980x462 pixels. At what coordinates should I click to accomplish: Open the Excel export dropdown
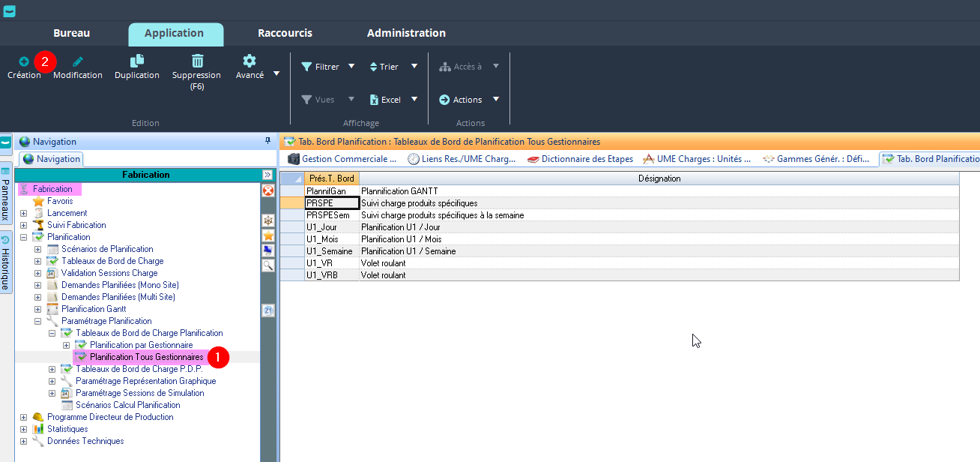[x=414, y=100]
